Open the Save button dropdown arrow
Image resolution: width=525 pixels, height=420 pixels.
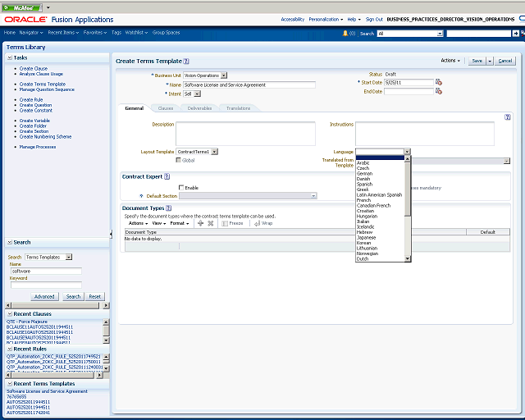coord(490,61)
